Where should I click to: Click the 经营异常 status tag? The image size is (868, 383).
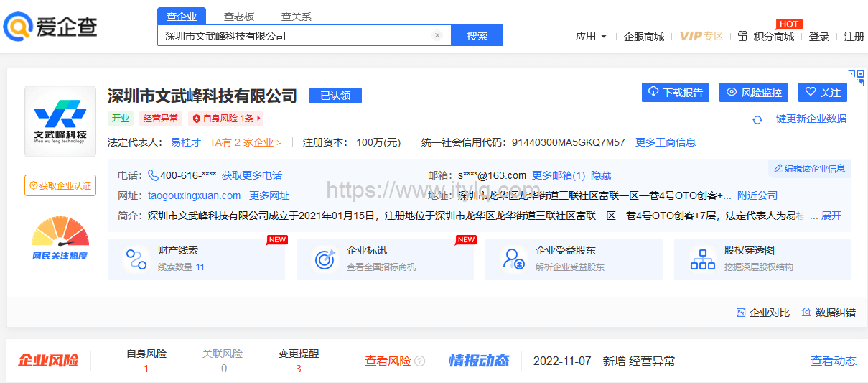coord(161,119)
